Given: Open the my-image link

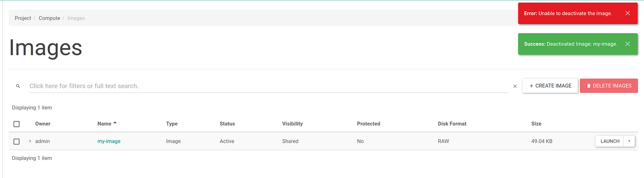Looking at the screenshot, I should (x=109, y=141).
